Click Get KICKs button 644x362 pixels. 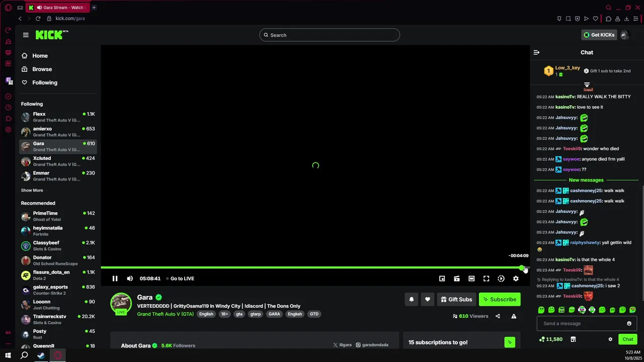click(599, 35)
